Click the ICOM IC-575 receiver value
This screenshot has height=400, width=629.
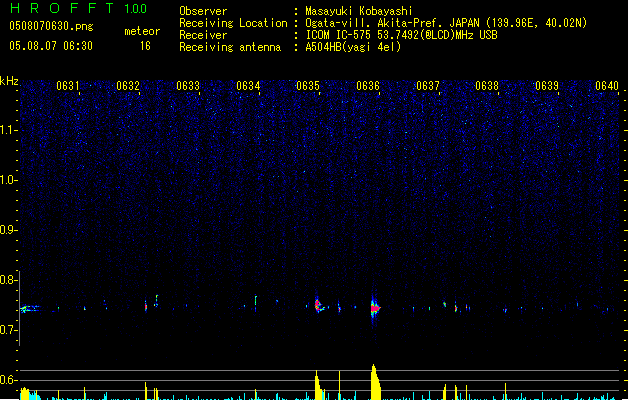tap(402, 35)
